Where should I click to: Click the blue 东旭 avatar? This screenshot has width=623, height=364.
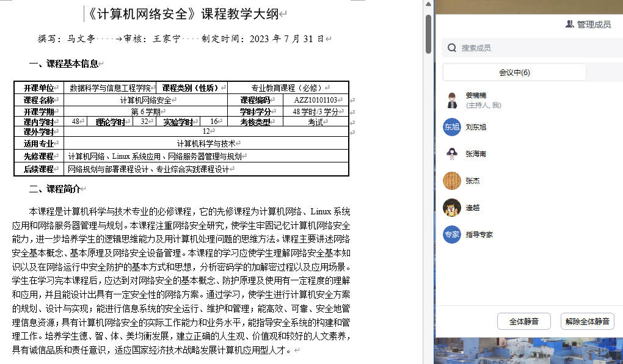451,127
